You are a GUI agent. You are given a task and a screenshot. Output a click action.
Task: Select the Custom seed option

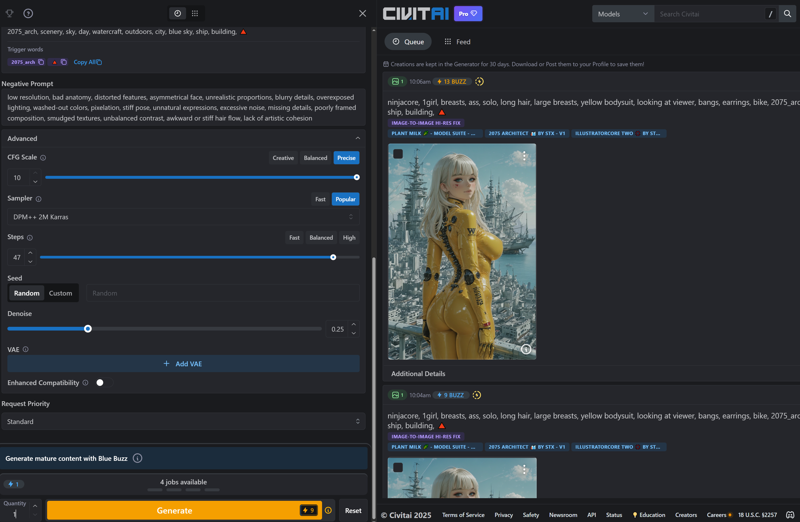coord(61,293)
